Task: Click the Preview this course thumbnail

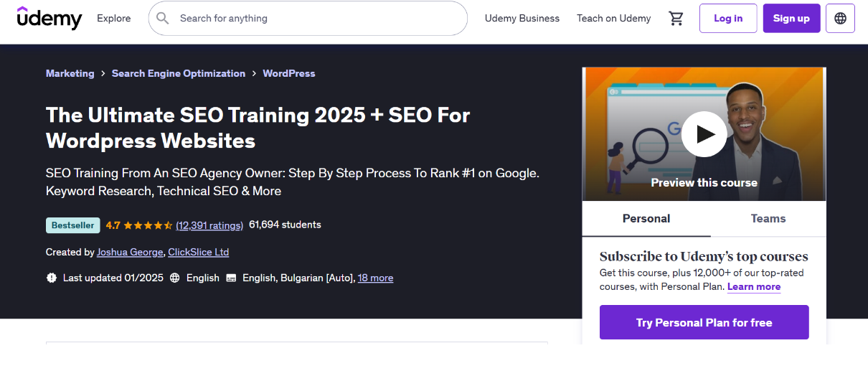Action: click(704, 134)
